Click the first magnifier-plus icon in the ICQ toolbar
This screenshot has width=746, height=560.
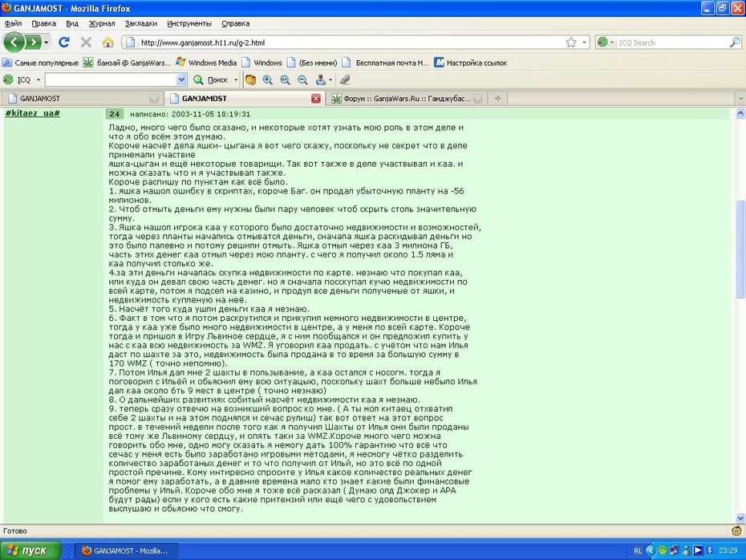coord(268,80)
